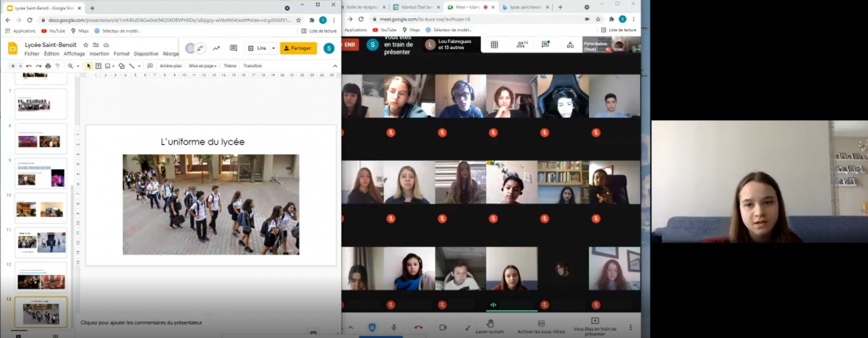This screenshot has height=338, width=868.
Task: Click Activer les sous-titres in Meet
Action: (x=540, y=327)
